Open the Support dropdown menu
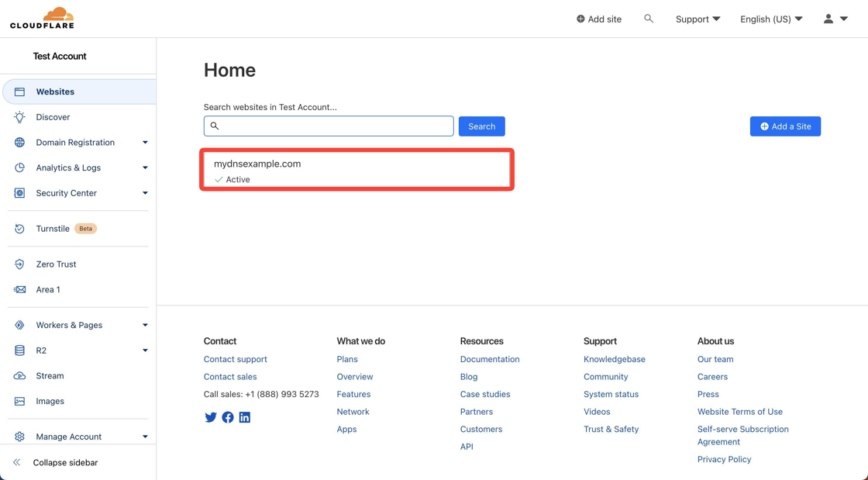The width and height of the screenshot is (868, 480). 697,19
